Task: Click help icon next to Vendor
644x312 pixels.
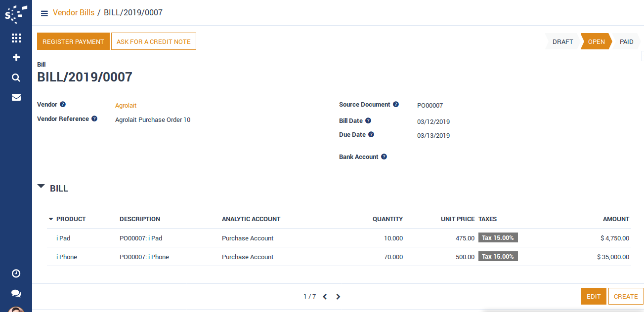Action: (x=63, y=105)
